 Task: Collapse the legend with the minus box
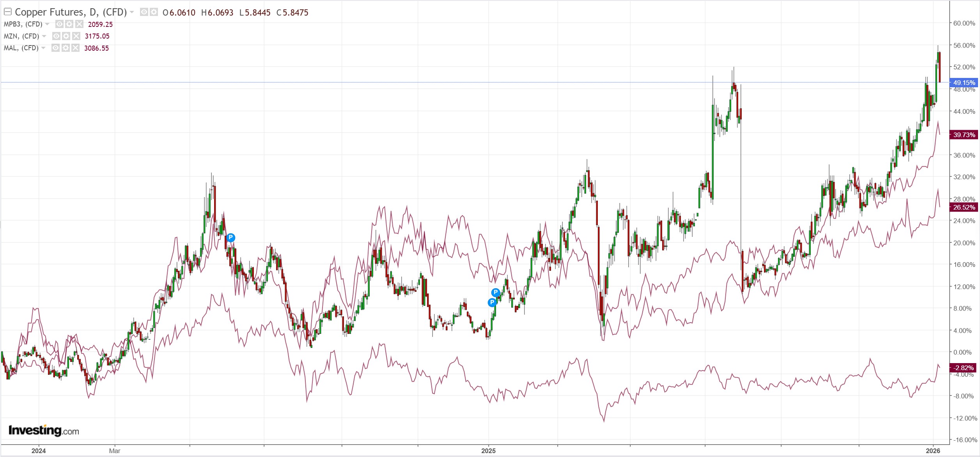7,12
